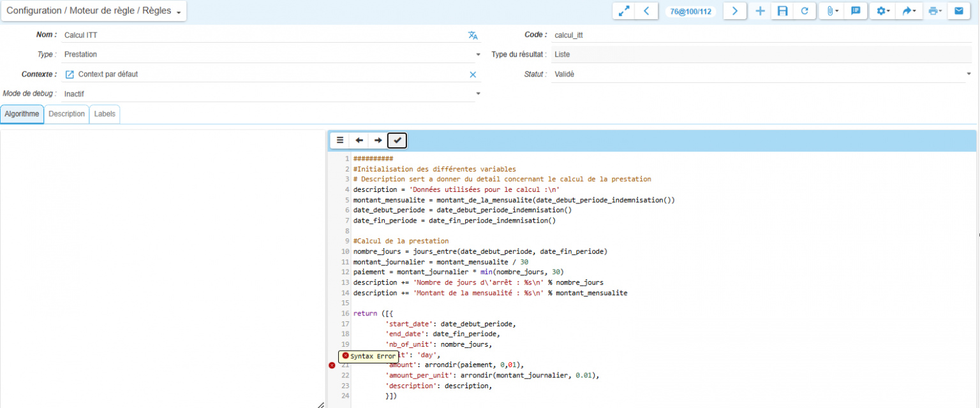Switch to the Labels tab

105,114
